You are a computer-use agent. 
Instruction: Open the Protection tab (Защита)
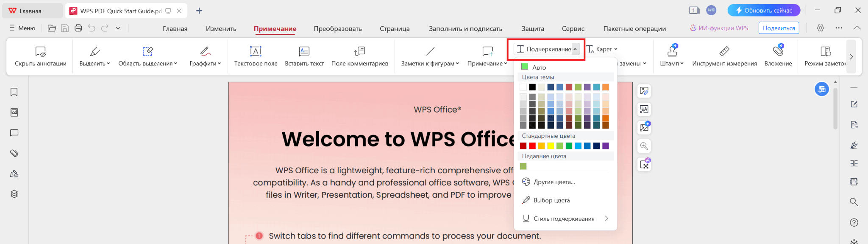tap(533, 28)
